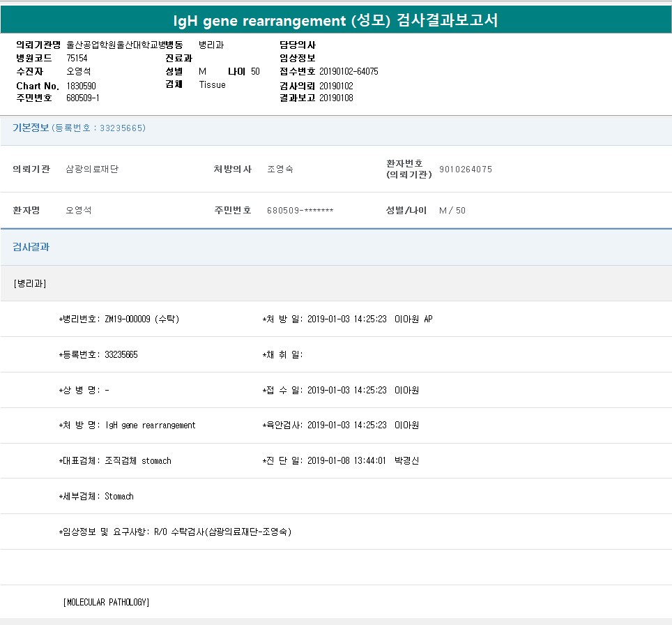Click the 병원코드 value 75154

(77, 59)
